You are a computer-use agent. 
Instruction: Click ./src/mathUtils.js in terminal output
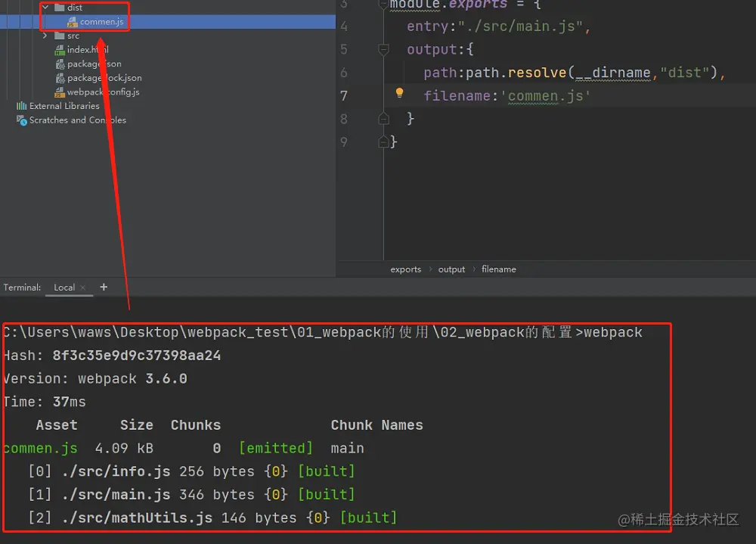[138, 518]
